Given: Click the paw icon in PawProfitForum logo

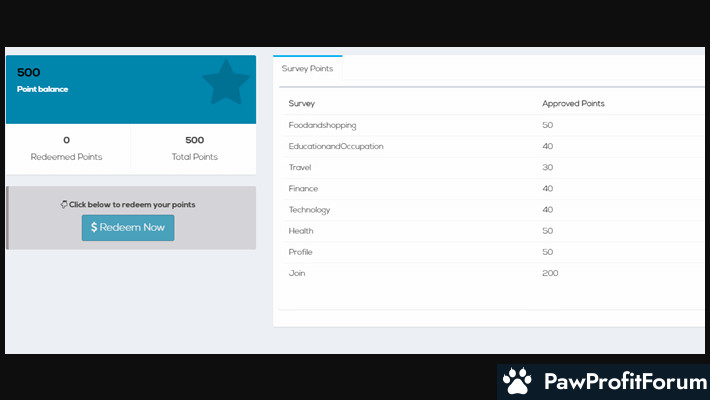Looking at the screenshot, I should click(x=517, y=381).
